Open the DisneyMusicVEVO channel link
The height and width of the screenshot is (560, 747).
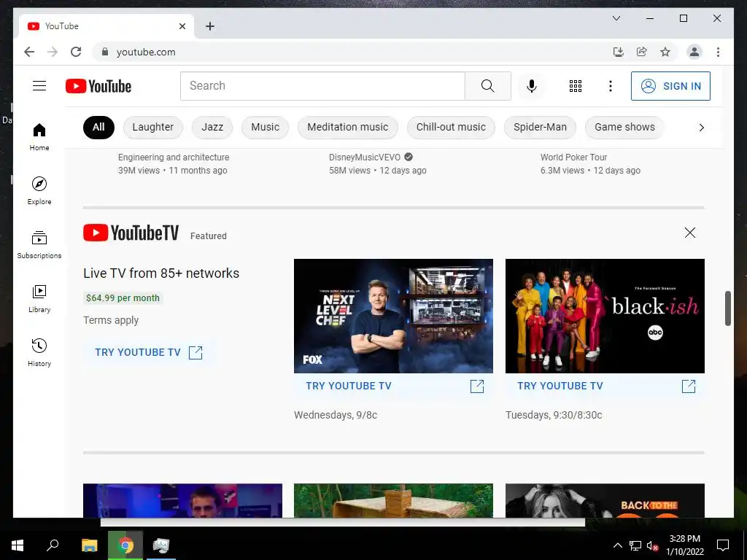365,157
